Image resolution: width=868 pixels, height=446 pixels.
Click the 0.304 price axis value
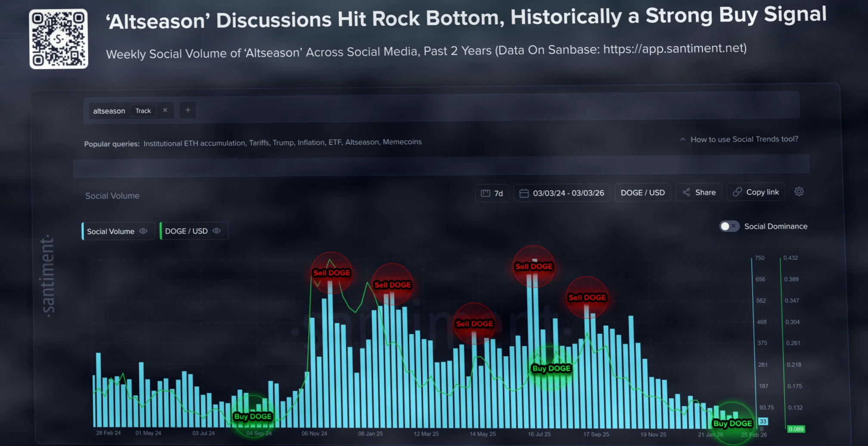point(793,322)
